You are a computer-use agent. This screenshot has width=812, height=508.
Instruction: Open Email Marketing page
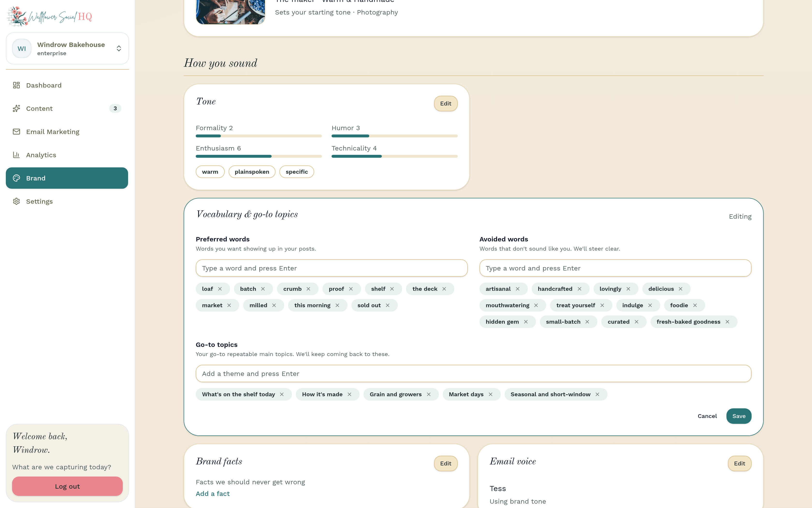tap(67, 132)
